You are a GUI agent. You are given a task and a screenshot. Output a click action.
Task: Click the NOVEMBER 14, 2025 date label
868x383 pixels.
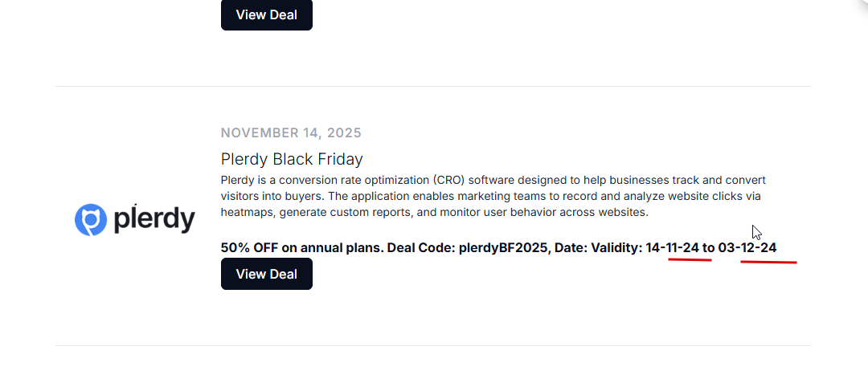tap(291, 132)
